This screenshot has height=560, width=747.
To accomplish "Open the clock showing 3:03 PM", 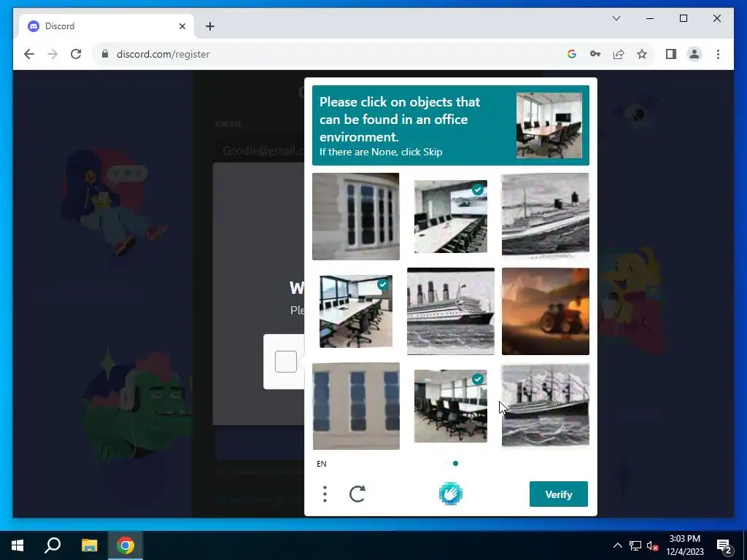I will pyautogui.click(x=684, y=545).
